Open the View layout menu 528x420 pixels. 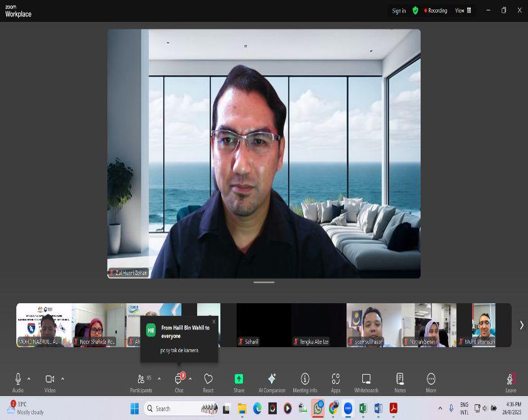[463, 11]
